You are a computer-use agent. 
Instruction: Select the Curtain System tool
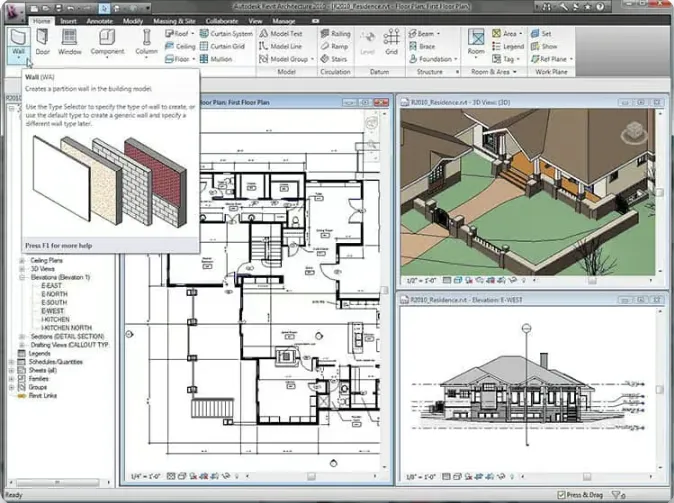pyautogui.click(x=226, y=34)
